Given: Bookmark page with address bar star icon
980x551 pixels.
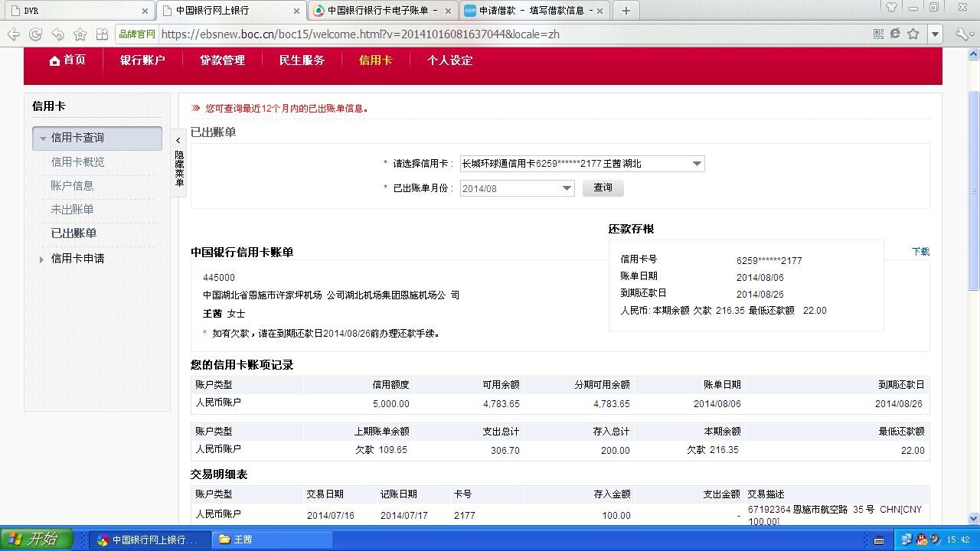Looking at the screenshot, I should pyautogui.click(x=913, y=34).
